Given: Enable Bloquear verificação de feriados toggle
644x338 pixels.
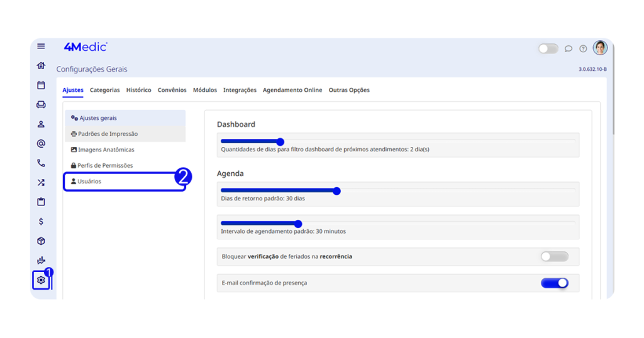Looking at the screenshot, I should [x=554, y=257].
